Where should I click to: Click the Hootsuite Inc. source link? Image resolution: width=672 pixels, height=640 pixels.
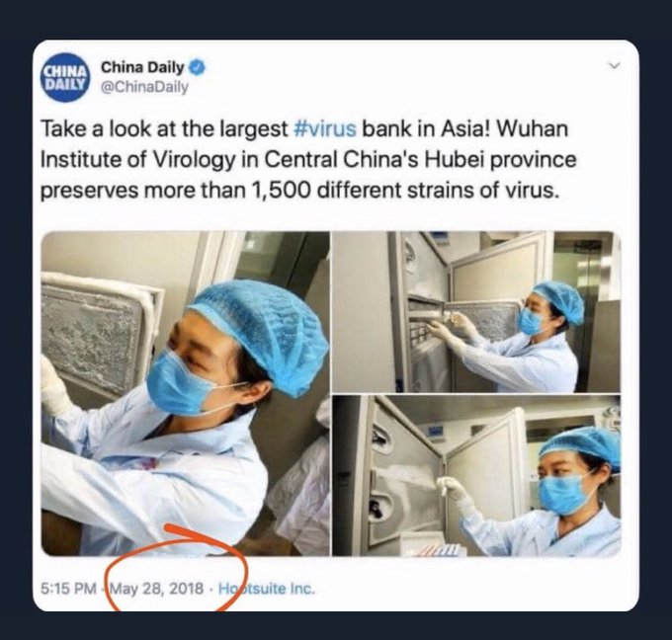[x=267, y=589]
